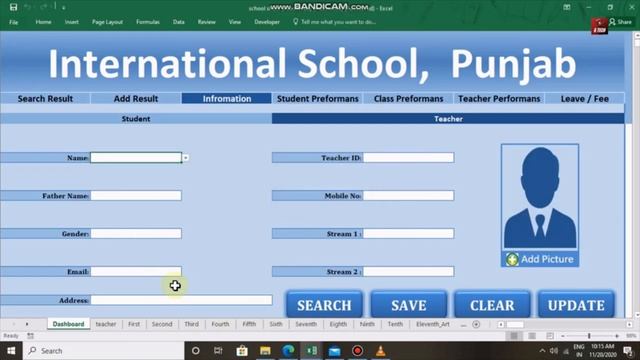640x360 pixels.
Task: Click the Ribbon Display Options icon
Action: coord(567,7)
